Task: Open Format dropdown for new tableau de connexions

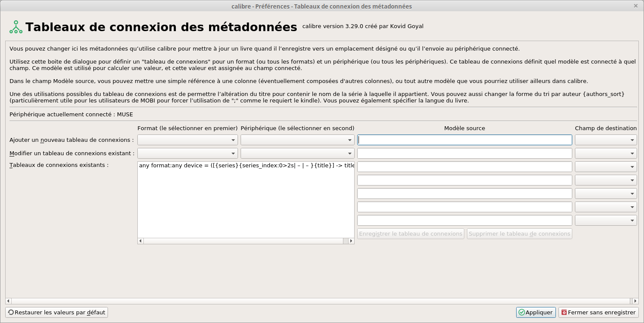Action: (187, 140)
